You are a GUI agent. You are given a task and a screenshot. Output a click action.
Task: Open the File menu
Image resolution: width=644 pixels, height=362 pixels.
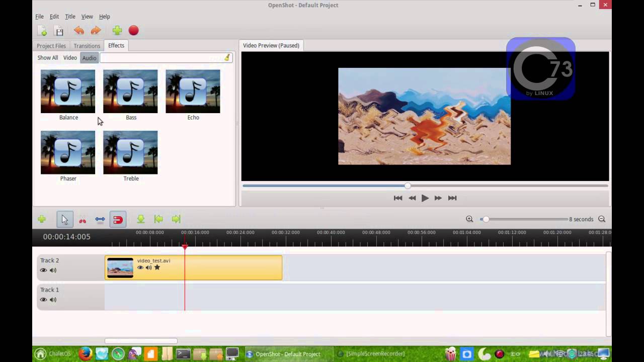pos(39,17)
